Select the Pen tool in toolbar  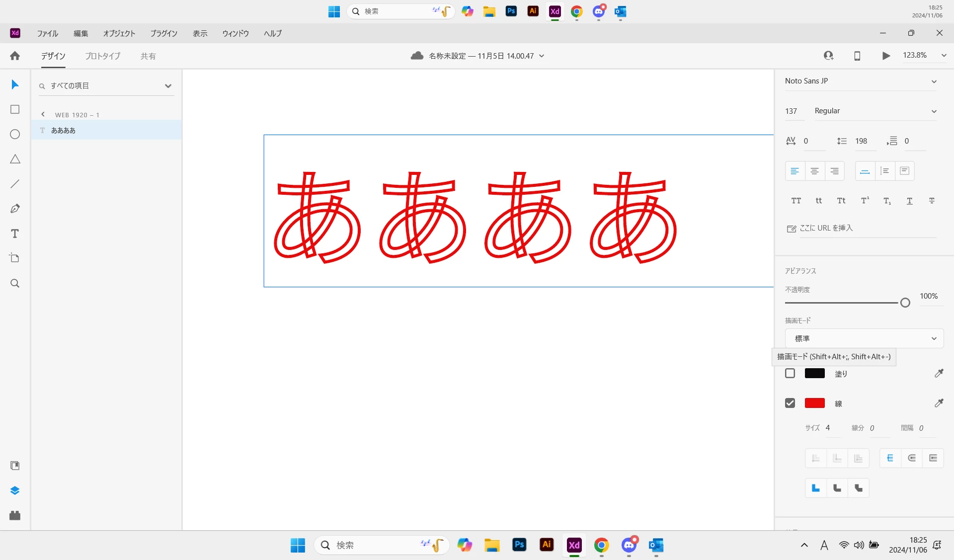[15, 209]
